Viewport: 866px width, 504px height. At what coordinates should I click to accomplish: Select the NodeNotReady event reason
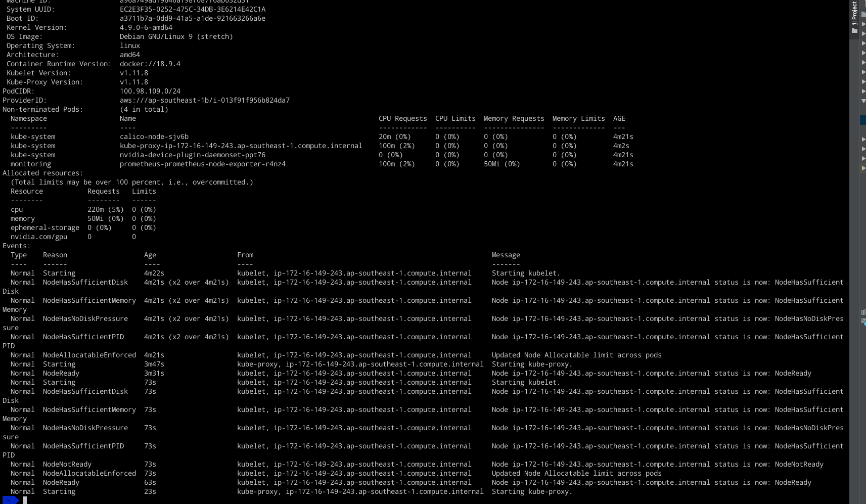point(67,464)
